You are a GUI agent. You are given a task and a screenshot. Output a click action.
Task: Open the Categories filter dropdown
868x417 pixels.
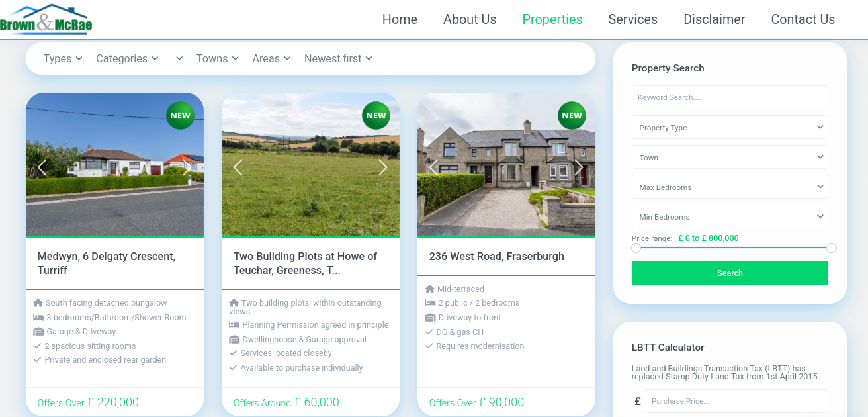tap(128, 58)
